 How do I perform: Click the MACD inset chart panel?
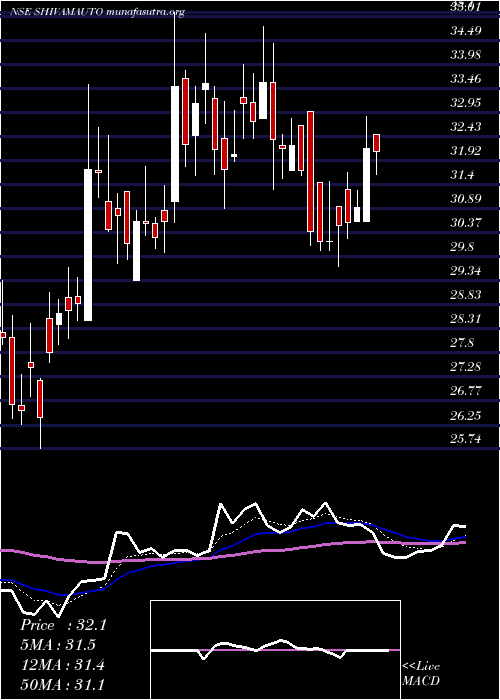[x=275, y=650]
